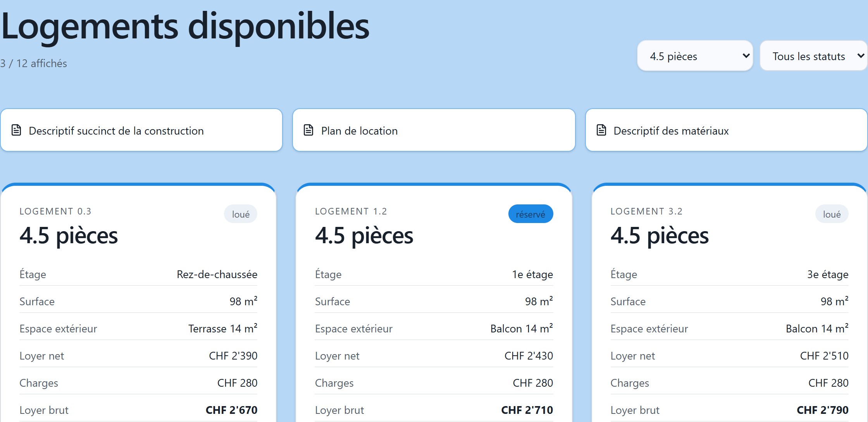Click the LOGEMENT 0.3 label
This screenshot has height=422, width=868.
click(55, 211)
